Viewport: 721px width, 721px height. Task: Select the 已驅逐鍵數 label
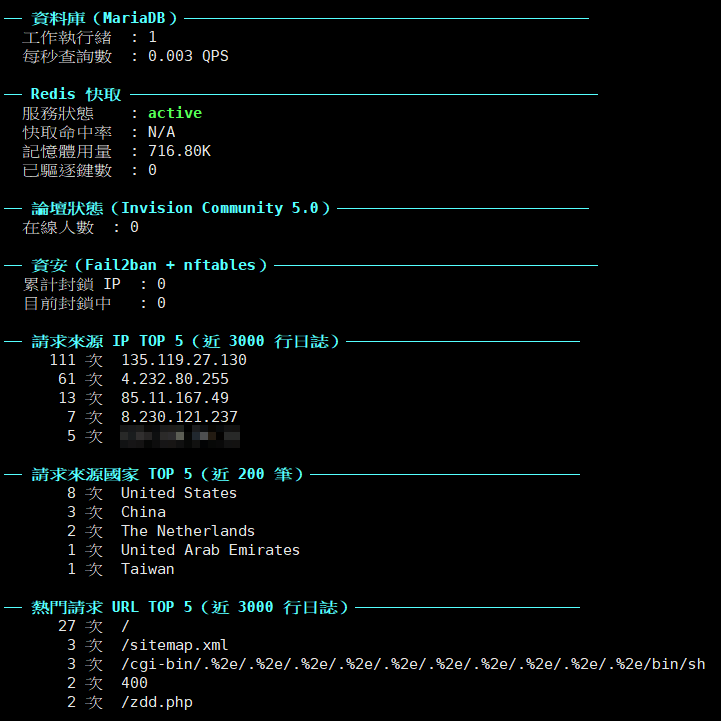(x=67, y=171)
